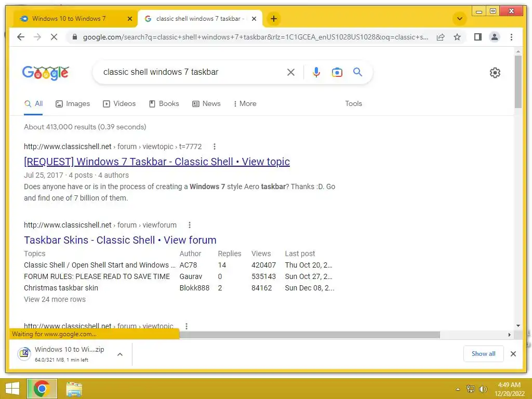Open options for third classicshell result
The height and width of the screenshot is (399, 532).
[x=187, y=326]
